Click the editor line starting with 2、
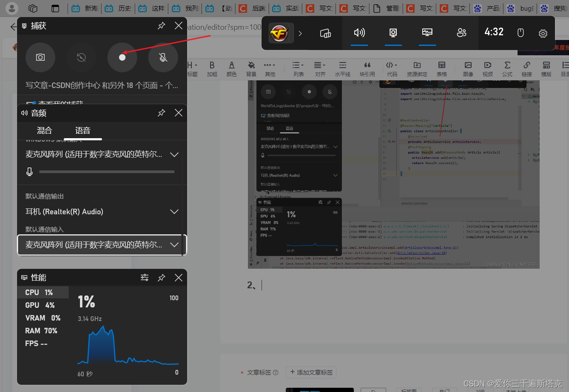The image size is (569, 392). pyautogui.click(x=254, y=285)
